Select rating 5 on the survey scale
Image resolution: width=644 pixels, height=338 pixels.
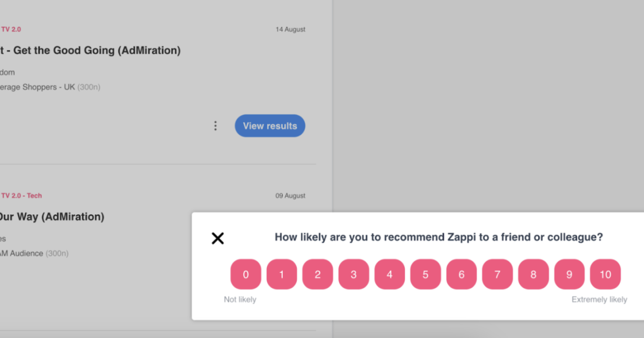point(425,274)
